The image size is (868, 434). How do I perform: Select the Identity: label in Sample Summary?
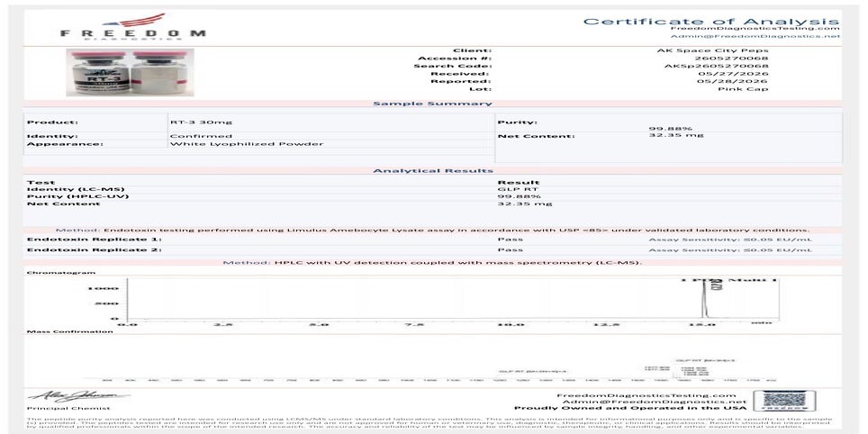pos(52,136)
